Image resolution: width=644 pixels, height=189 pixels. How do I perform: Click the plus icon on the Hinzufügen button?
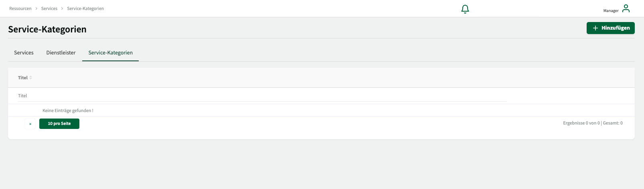click(x=595, y=28)
